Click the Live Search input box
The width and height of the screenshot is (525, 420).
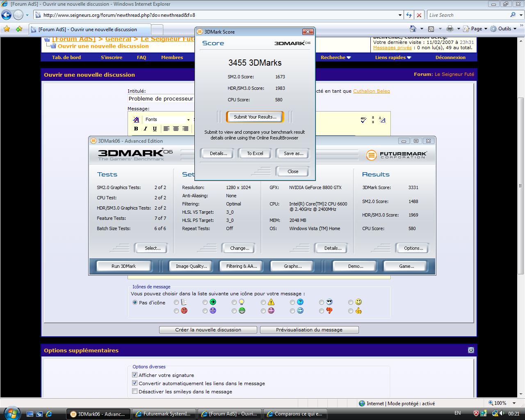pos(468,15)
